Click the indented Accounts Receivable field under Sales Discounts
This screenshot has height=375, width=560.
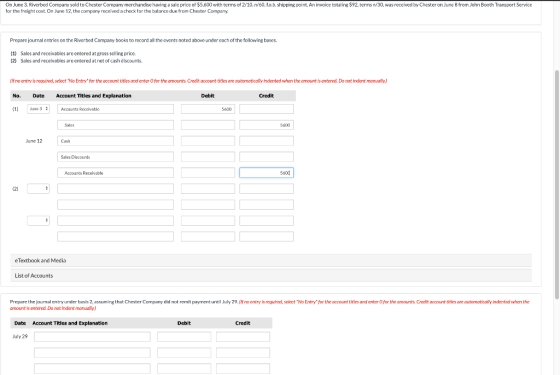pos(115,173)
